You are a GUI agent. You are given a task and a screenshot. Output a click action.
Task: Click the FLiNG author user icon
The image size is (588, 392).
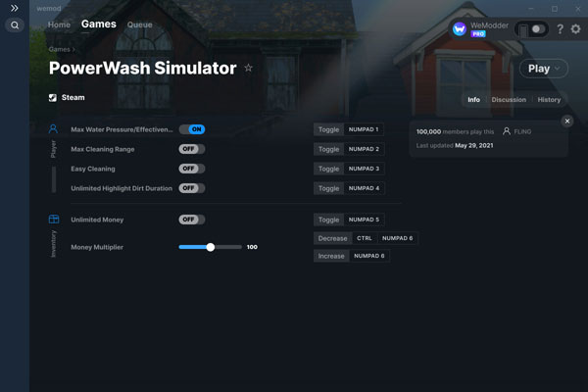[507, 131]
